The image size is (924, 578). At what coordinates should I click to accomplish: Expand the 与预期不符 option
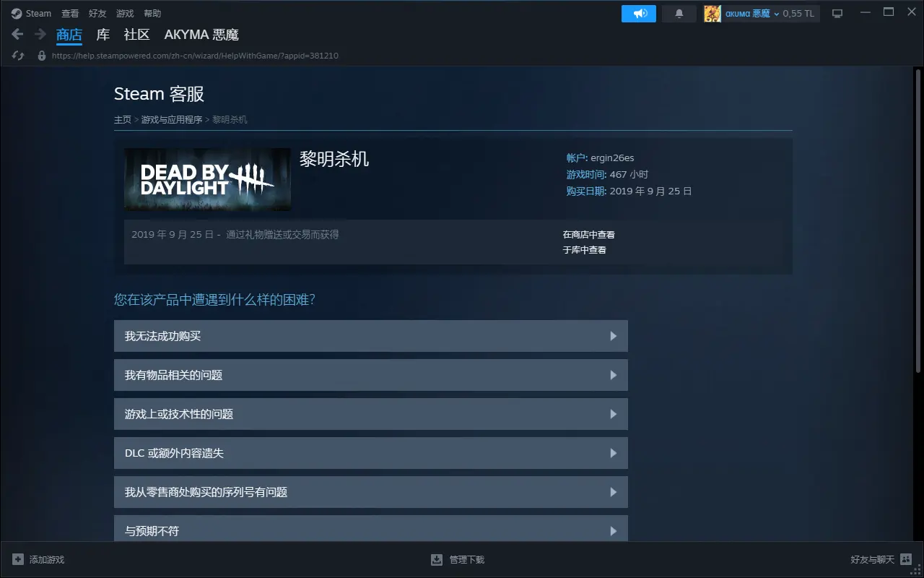point(371,528)
